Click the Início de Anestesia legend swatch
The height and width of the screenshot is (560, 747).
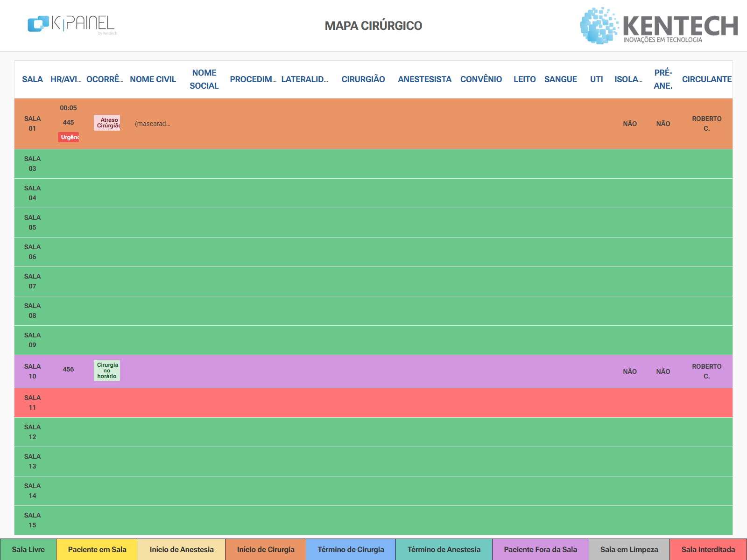(182, 550)
